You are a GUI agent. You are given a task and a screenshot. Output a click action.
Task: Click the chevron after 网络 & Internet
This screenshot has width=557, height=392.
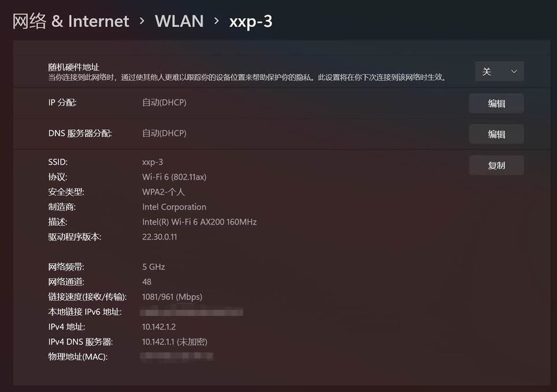point(142,21)
